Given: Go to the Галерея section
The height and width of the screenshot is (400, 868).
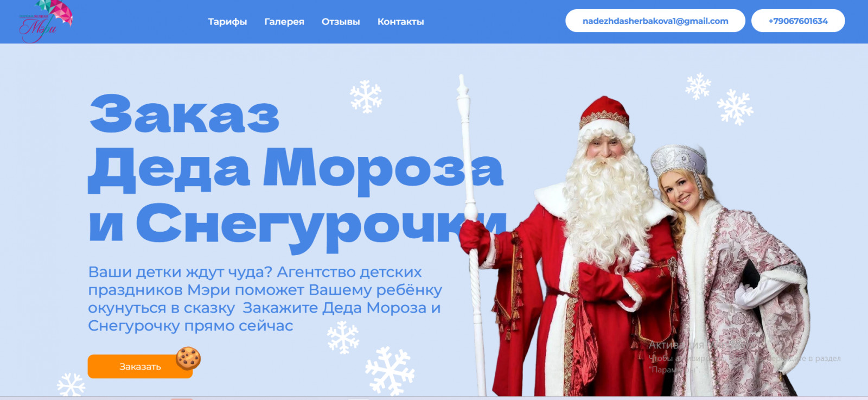Looking at the screenshot, I should coord(284,22).
